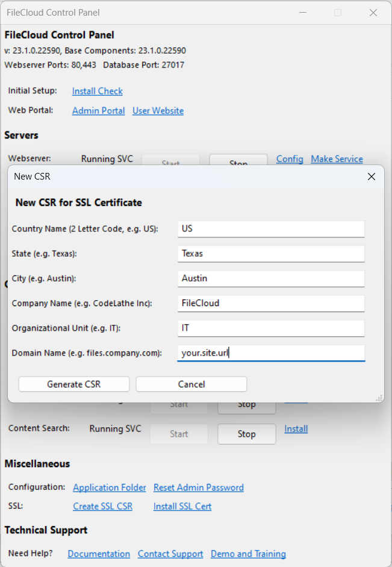Click the Organizational Unit field
The image size is (392, 567).
click(x=271, y=328)
